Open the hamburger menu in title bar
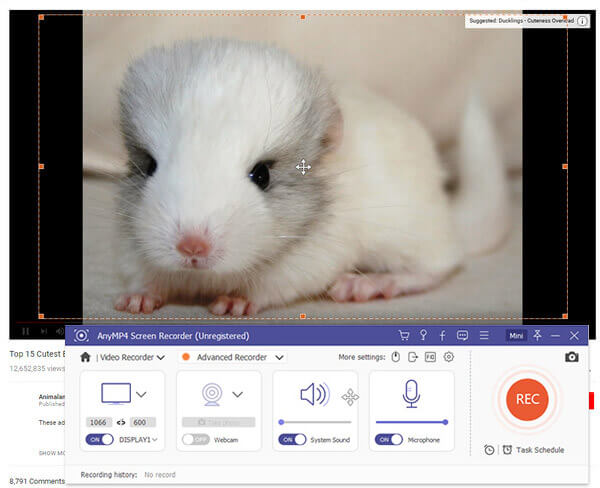This screenshot has height=488, width=600. (484, 335)
